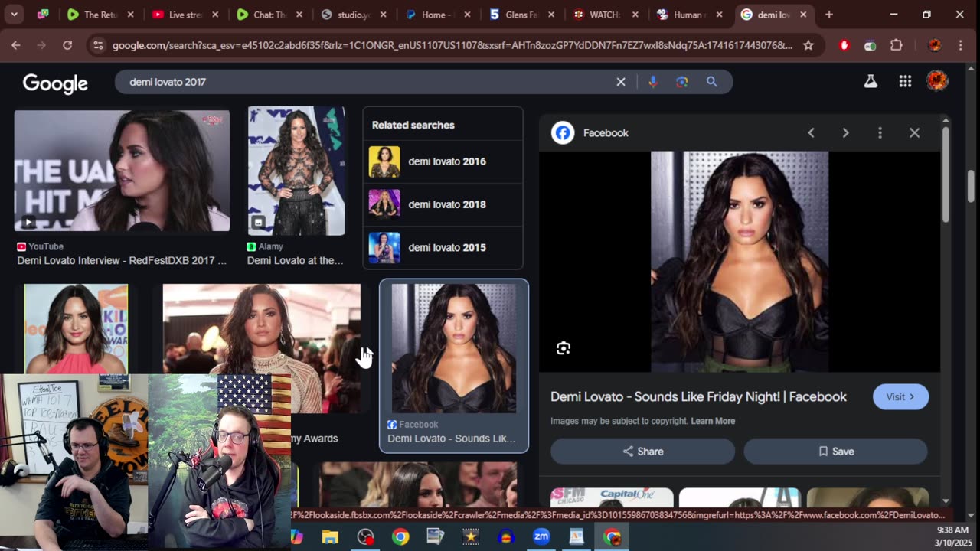Switch to the 'Human' tab
Image resolution: width=980 pixels, height=551 pixels.
pos(691,15)
